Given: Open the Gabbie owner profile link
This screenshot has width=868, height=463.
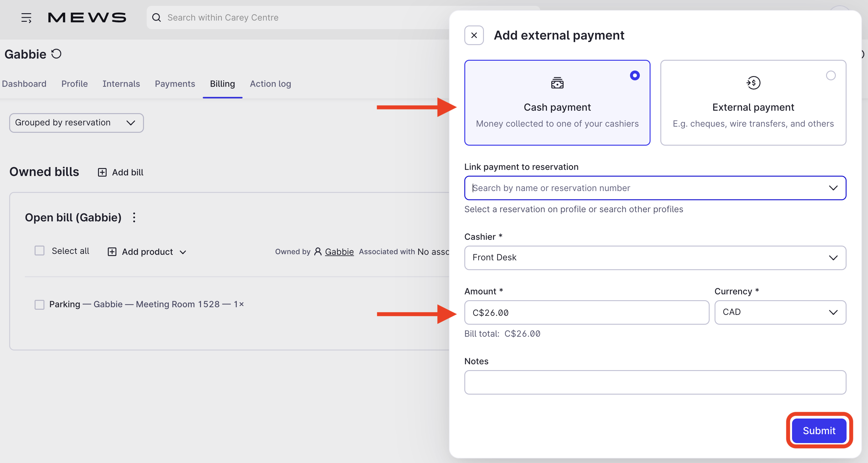Looking at the screenshot, I should tap(339, 251).
